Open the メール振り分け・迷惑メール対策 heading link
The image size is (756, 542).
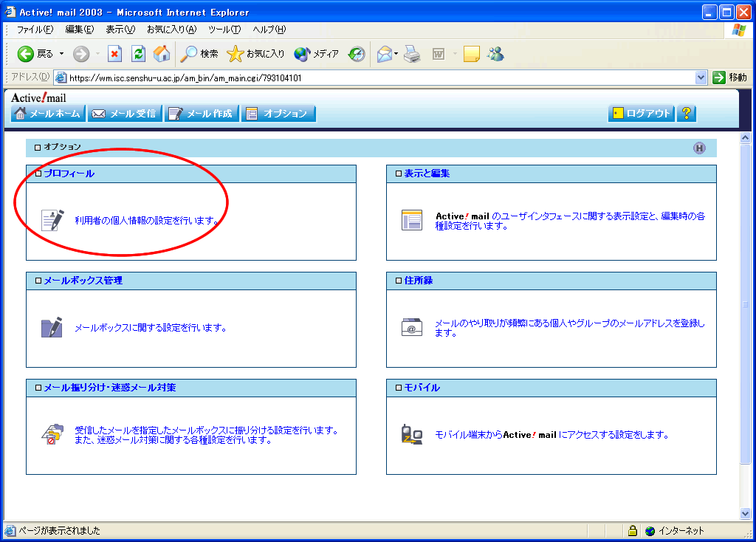coord(109,388)
